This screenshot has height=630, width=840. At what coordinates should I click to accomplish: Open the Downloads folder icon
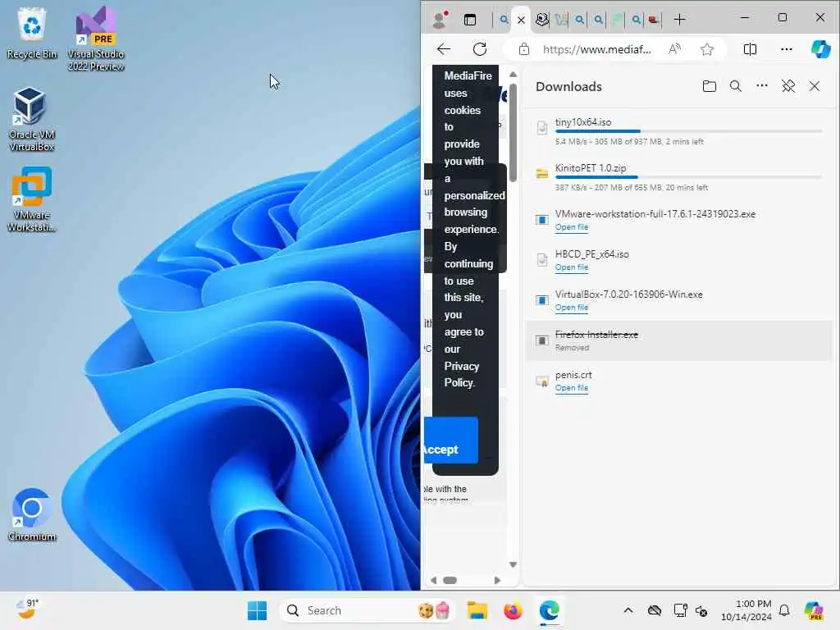pos(710,86)
